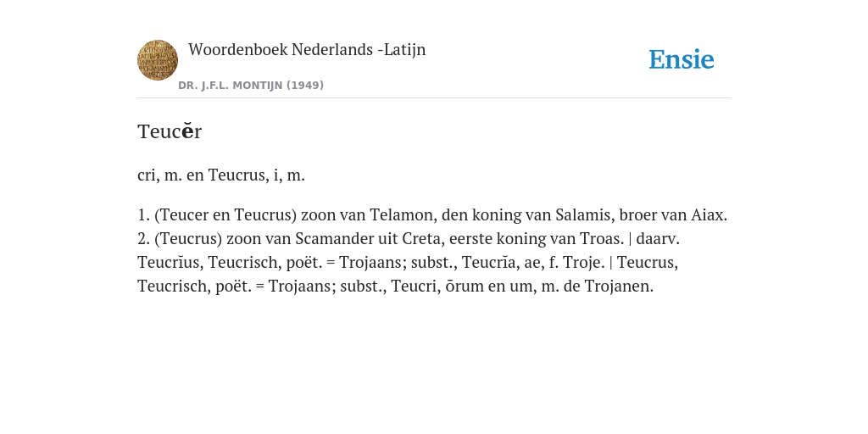Open the Woordenboek Nederlands -Latijn title
The height and width of the screenshot is (434, 868).
click(x=307, y=49)
